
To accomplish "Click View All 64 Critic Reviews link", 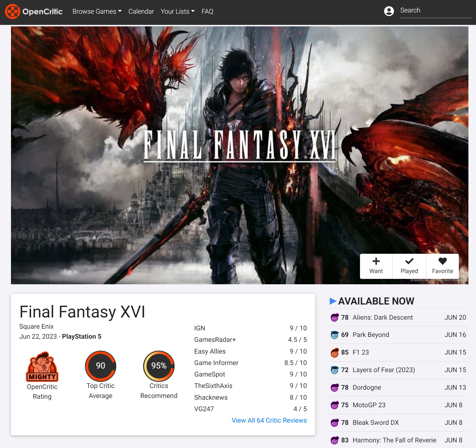I will pyautogui.click(x=269, y=420).
